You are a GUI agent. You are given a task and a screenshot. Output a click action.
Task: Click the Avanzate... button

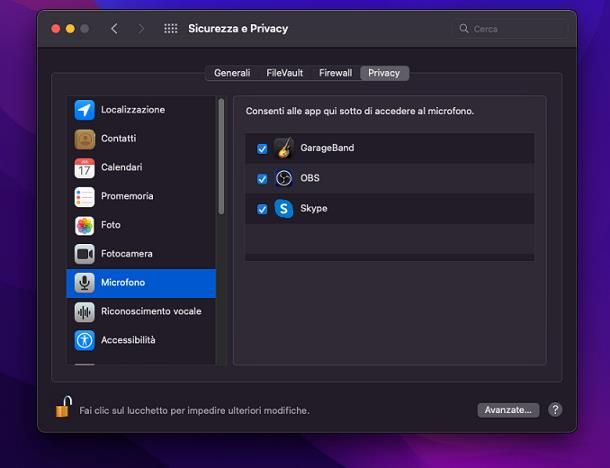pyautogui.click(x=508, y=410)
